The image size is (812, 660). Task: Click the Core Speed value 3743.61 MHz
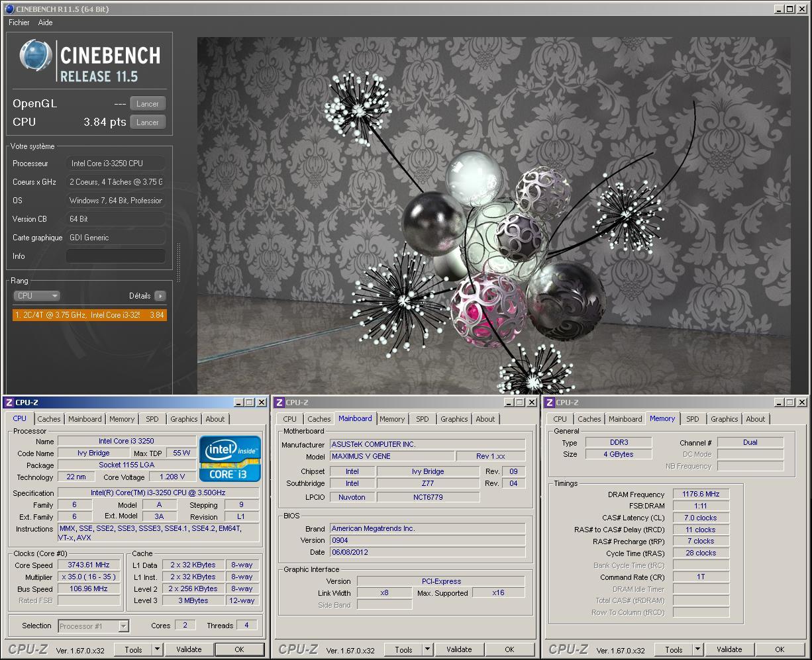coord(89,565)
